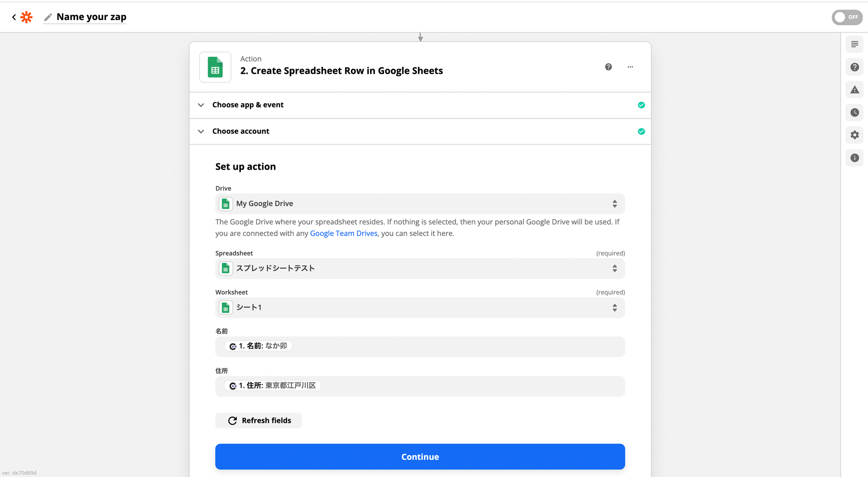The image size is (868, 477).
Task: Click version text 'ver. de70d69d'
Action: (x=19, y=473)
